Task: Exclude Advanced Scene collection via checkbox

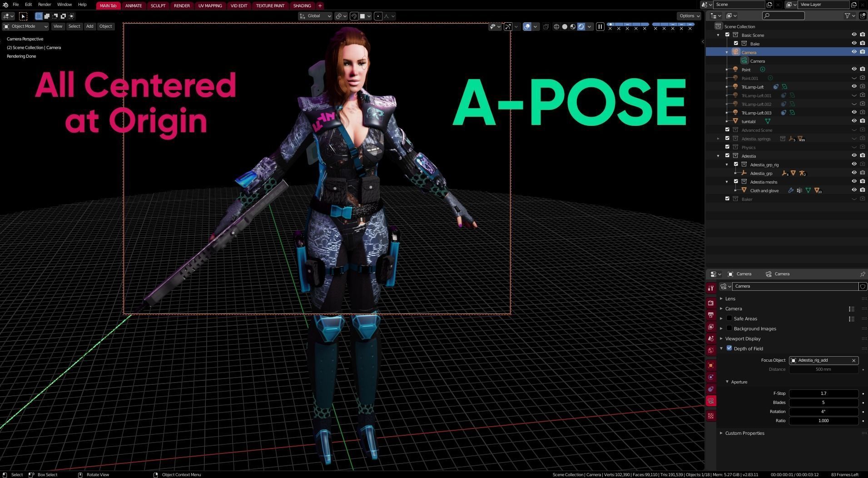Action: coord(727,129)
